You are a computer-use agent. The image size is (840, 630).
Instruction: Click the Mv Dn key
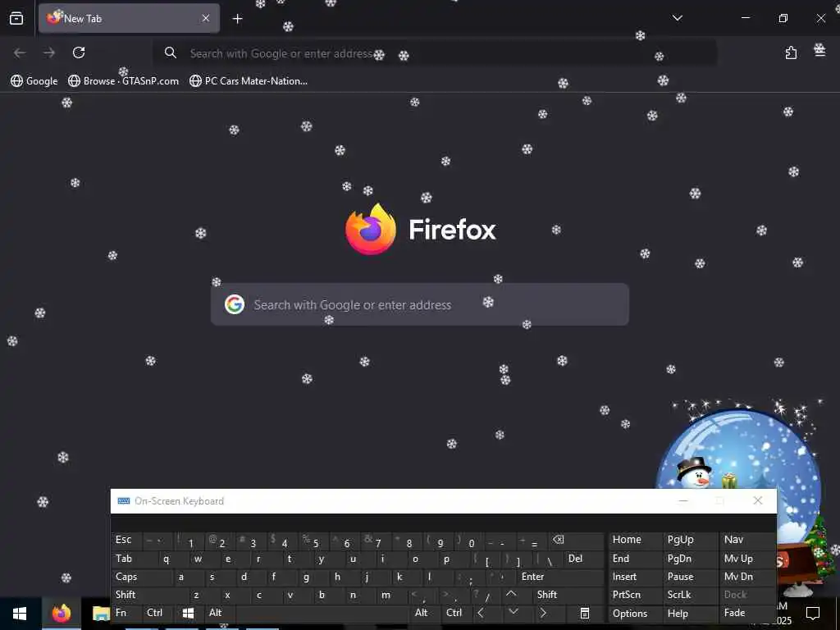click(x=746, y=577)
